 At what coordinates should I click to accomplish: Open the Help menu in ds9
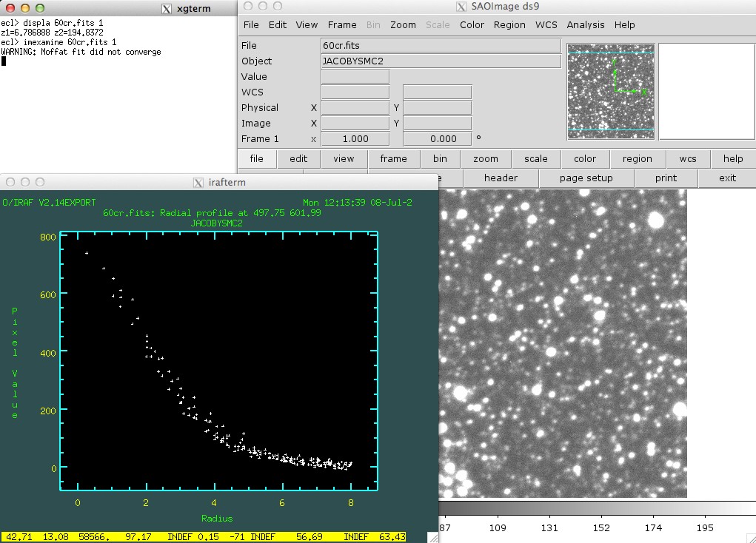[624, 25]
